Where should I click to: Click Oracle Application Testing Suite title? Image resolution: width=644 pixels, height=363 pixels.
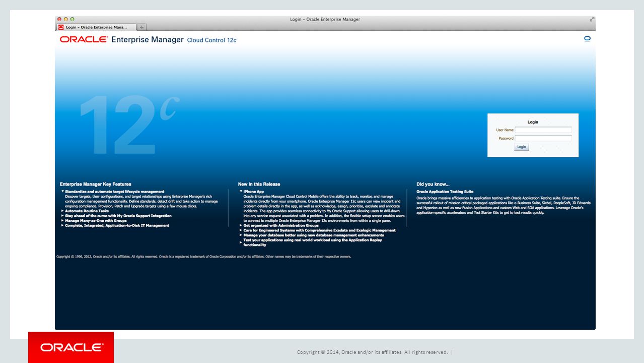pyautogui.click(x=445, y=192)
